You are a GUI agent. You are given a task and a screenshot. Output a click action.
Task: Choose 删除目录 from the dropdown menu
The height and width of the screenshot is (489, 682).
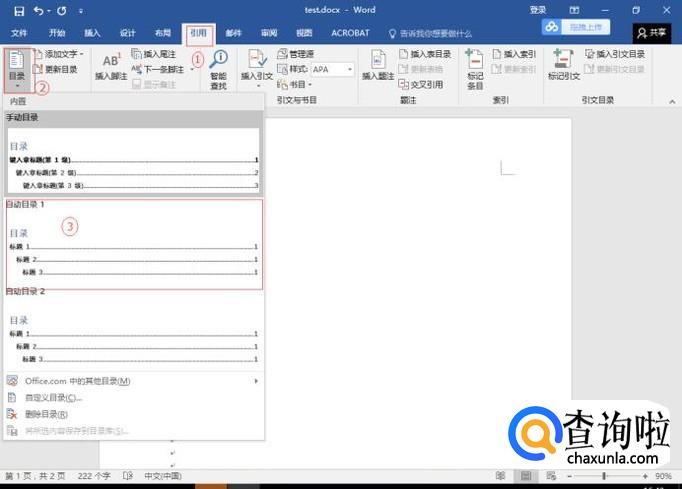(46, 414)
